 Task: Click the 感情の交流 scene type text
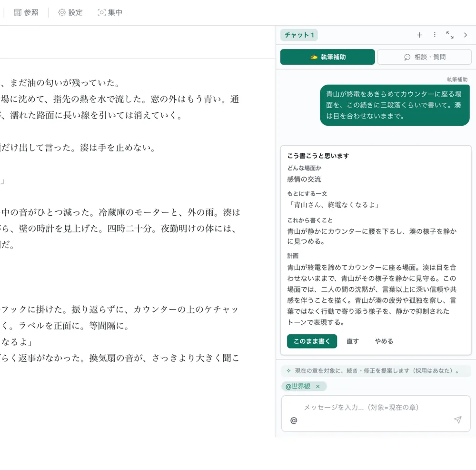pos(304,179)
